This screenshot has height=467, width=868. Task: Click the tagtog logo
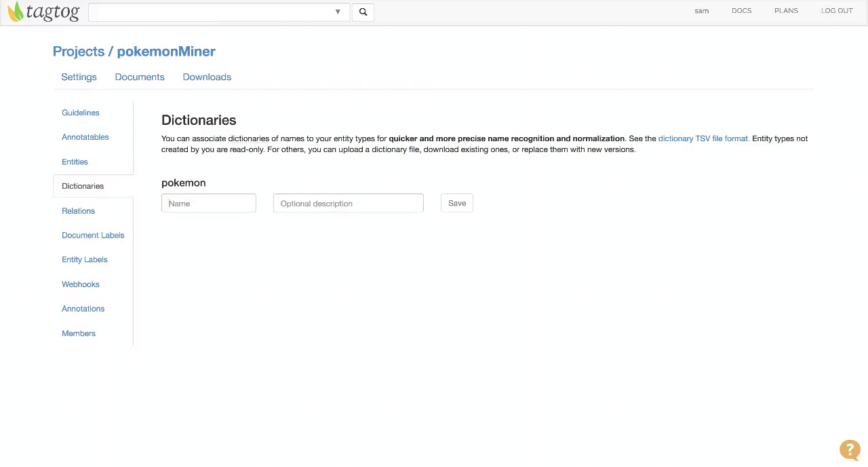tap(43, 12)
